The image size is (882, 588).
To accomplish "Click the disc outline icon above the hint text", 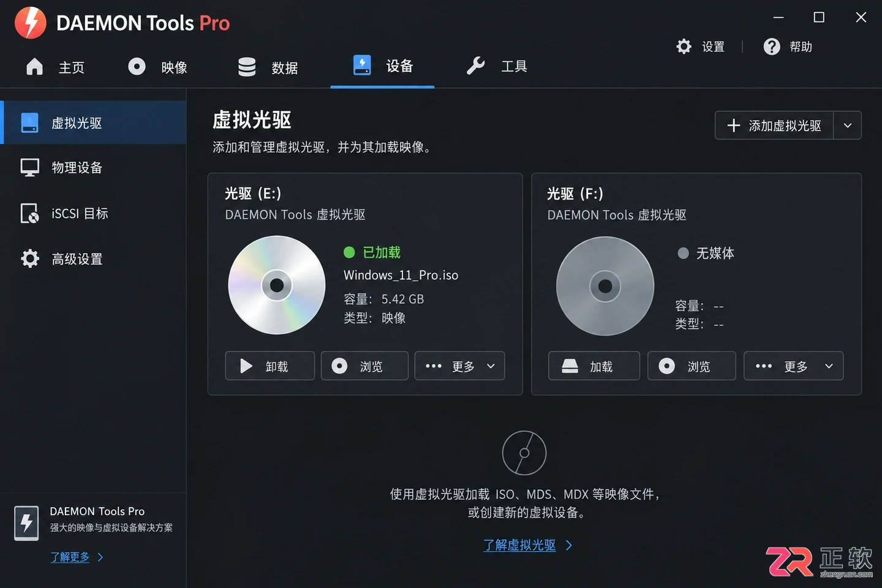I will [524, 453].
